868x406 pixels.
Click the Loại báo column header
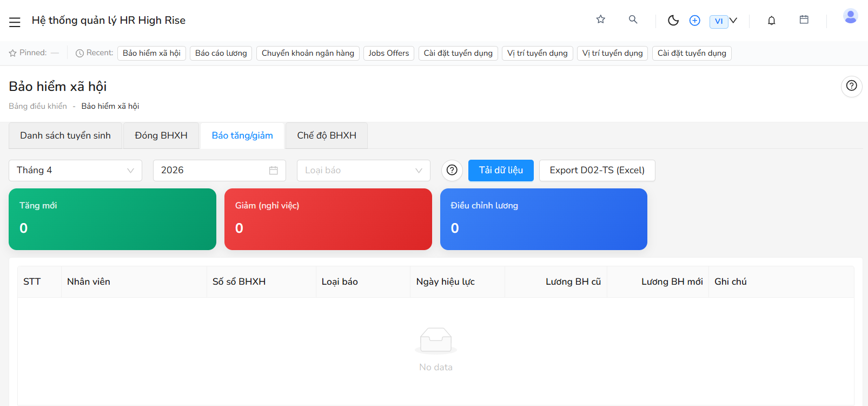pos(363,281)
